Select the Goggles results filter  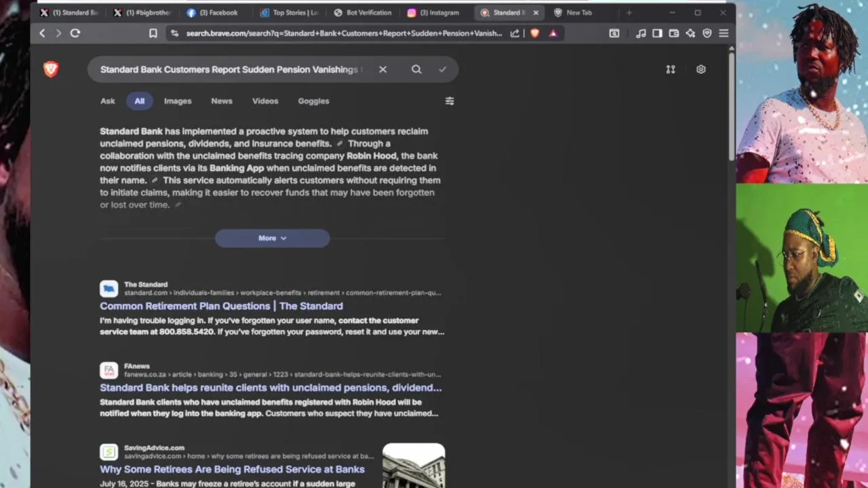point(313,101)
